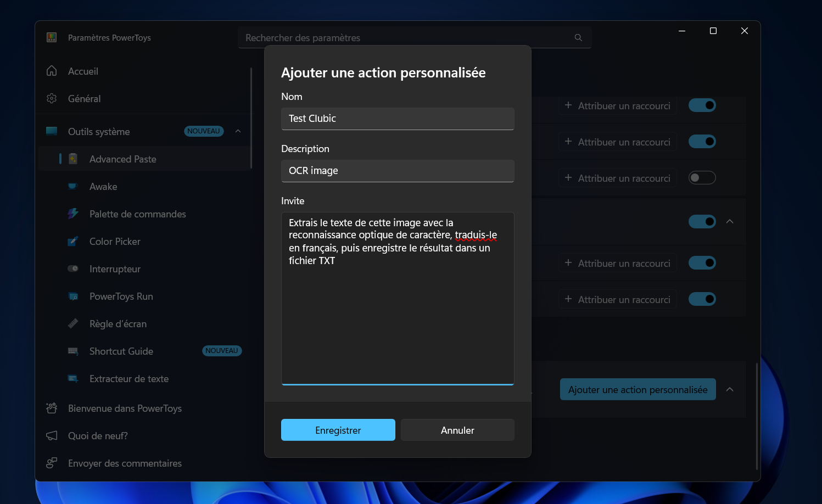Click the Description field with OCR image

(398, 171)
